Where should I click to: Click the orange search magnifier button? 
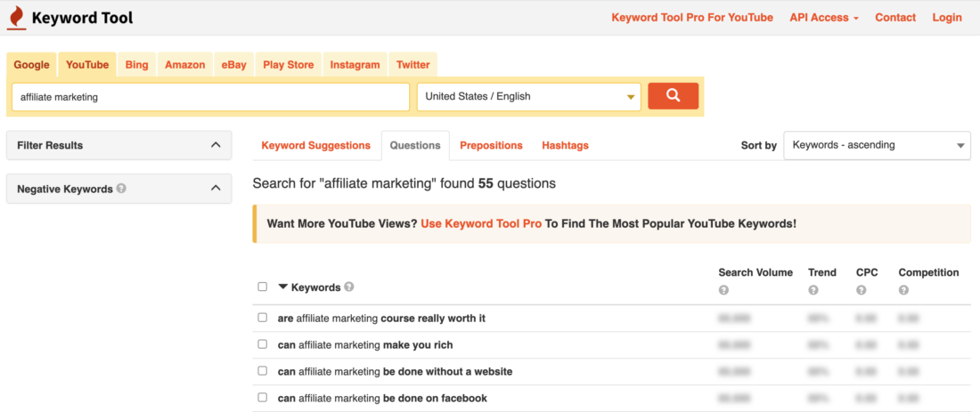point(674,96)
